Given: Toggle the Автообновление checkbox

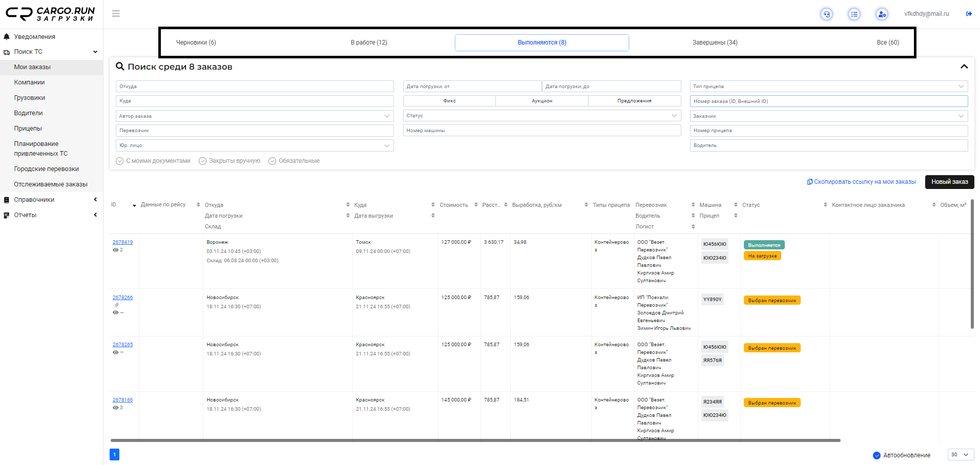Looking at the screenshot, I should click(x=877, y=455).
